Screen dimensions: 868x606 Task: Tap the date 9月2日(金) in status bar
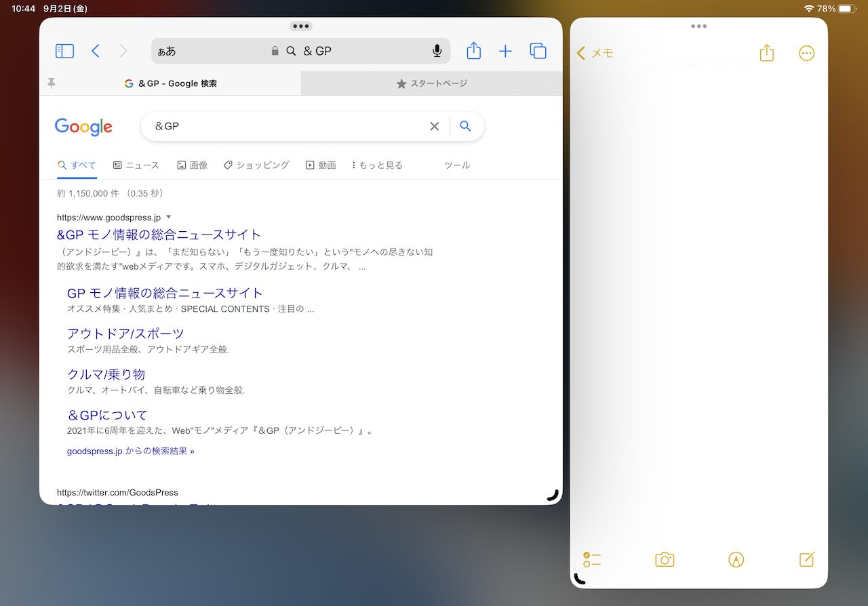tap(64, 9)
